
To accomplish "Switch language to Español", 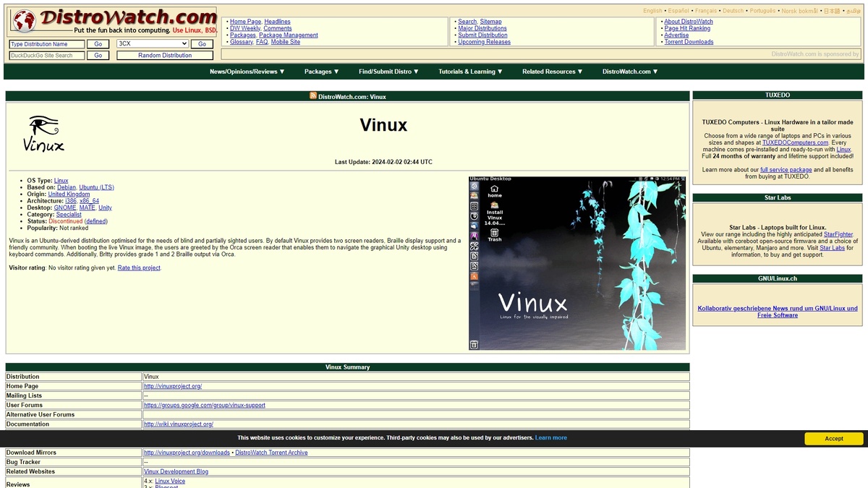I will click(x=678, y=11).
